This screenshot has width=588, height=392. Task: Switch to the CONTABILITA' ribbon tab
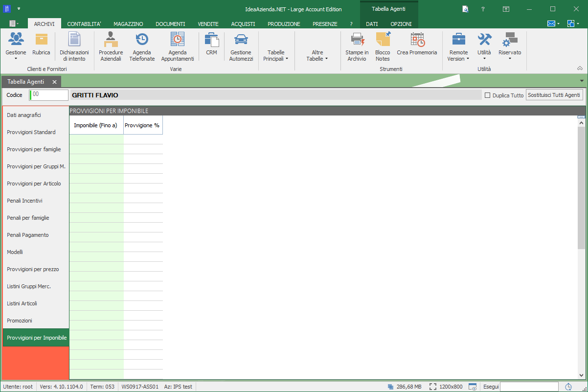[x=84, y=23]
